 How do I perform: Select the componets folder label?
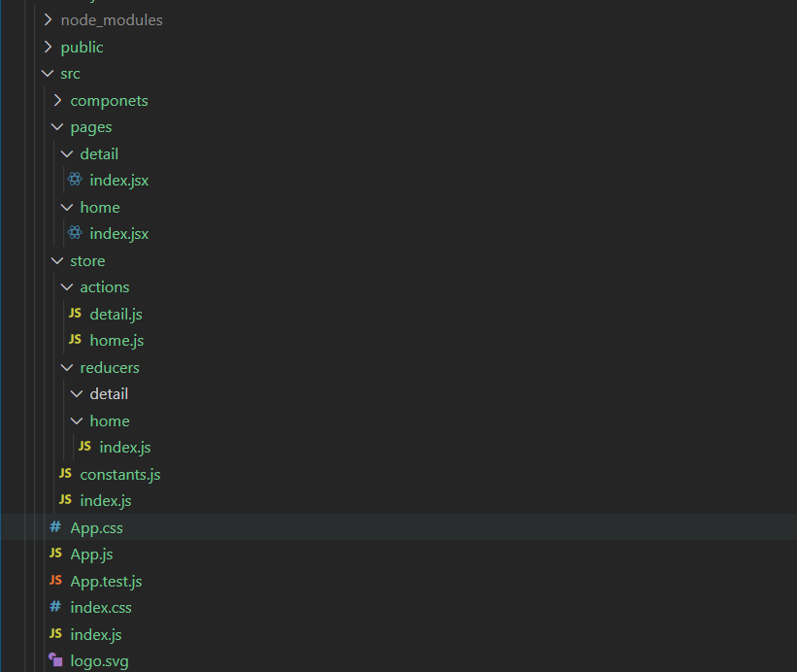110,101
